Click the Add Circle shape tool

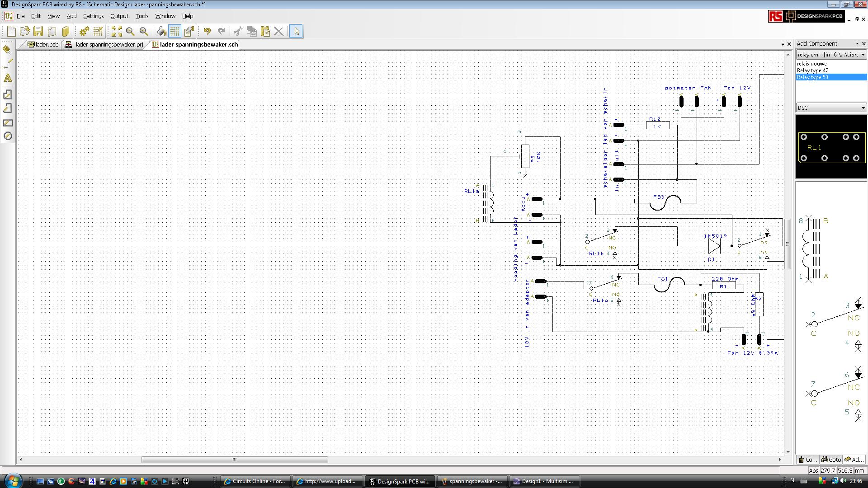click(x=7, y=136)
